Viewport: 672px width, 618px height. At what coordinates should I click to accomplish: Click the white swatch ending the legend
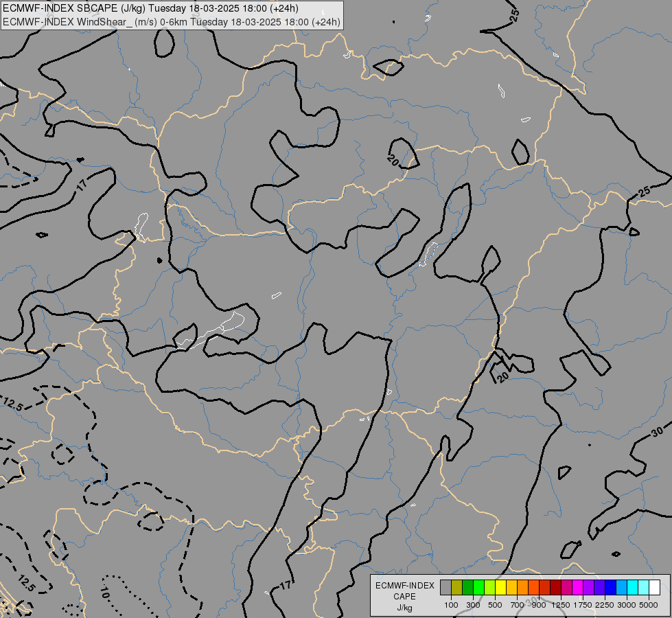pos(654,587)
